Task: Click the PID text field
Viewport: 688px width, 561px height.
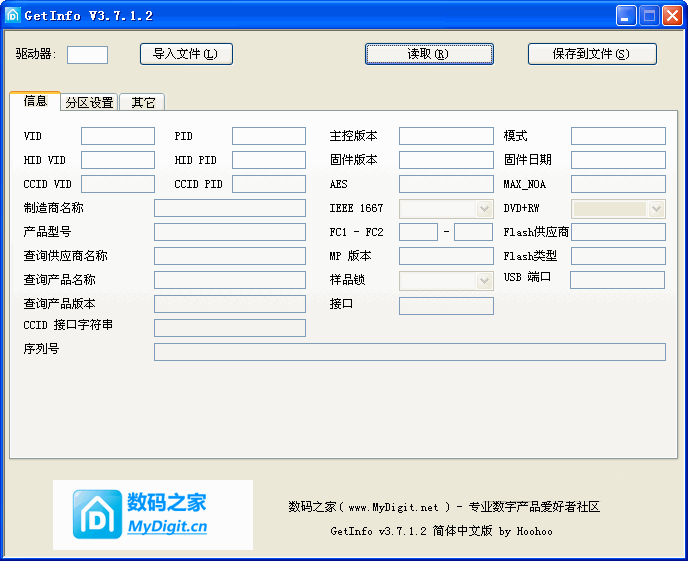Action: coord(269,136)
